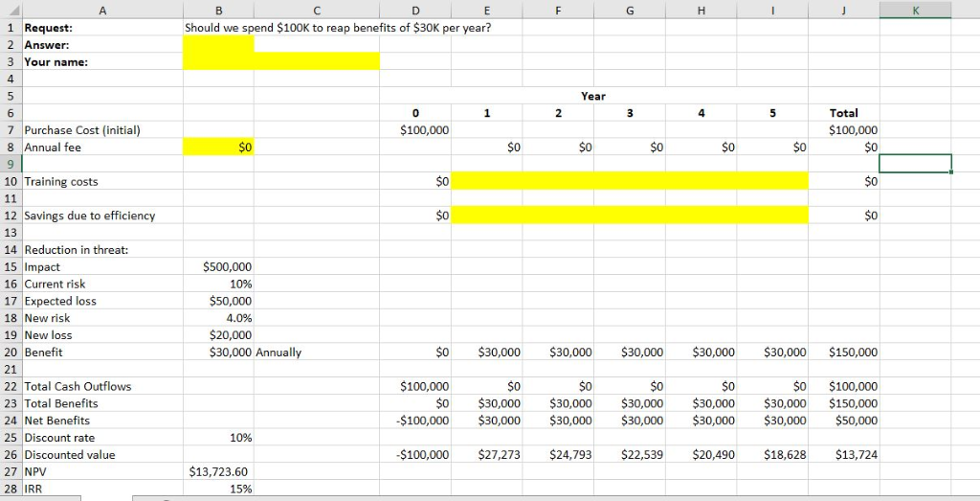The image size is (980, 501).
Task: Click discounted value $20,490 cell
Action: tap(701, 455)
